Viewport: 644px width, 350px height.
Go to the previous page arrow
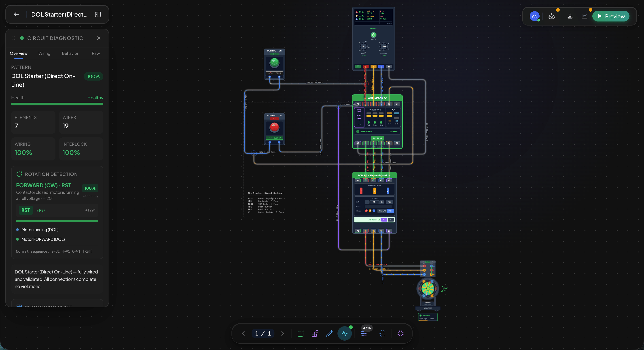(x=243, y=333)
